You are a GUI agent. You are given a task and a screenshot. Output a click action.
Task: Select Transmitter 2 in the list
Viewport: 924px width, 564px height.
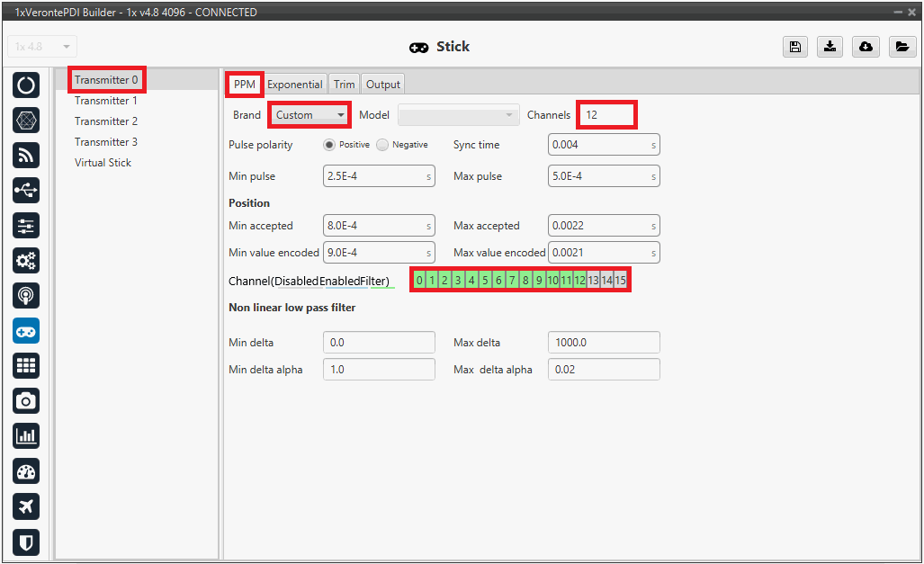pos(106,121)
